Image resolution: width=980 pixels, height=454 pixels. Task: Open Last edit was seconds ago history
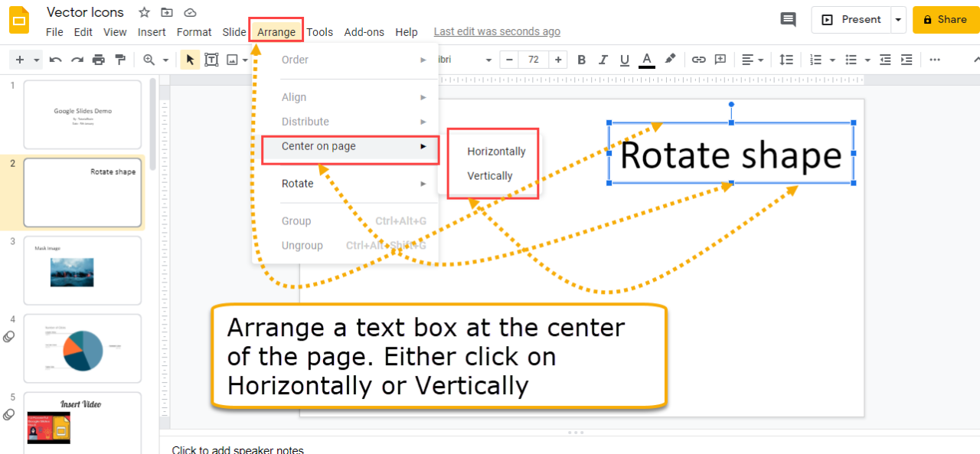click(496, 31)
